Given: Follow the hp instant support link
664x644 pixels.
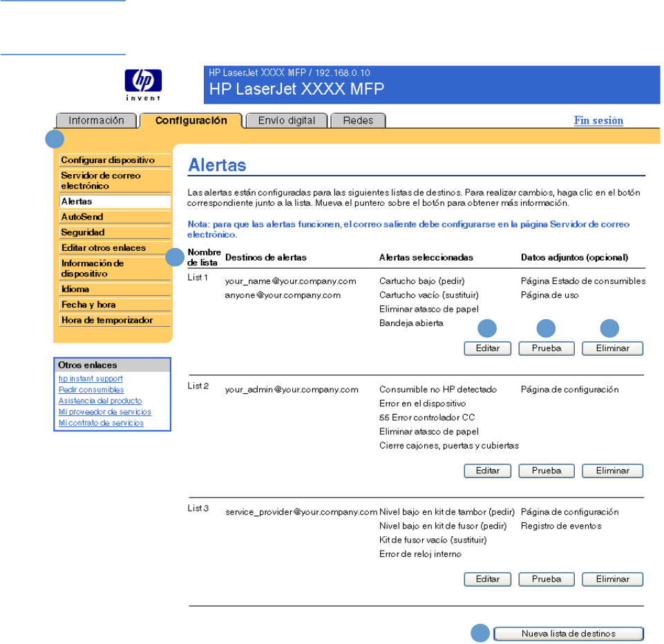Looking at the screenshot, I should 91,379.
